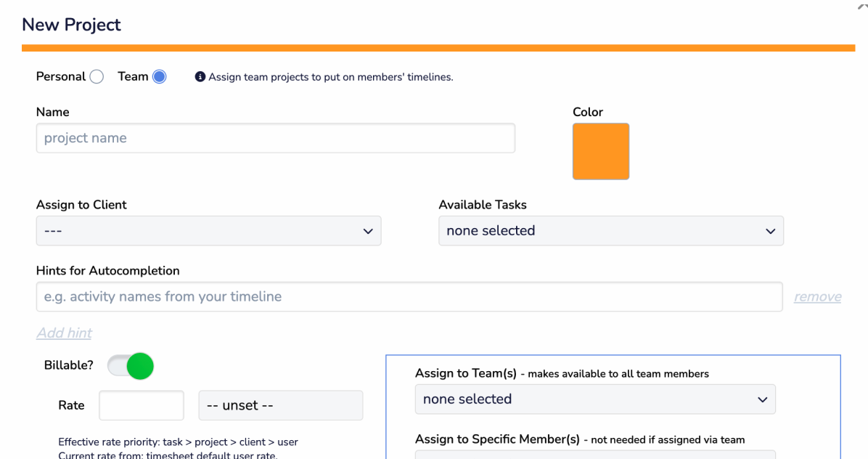This screenshot has width=868, height=459.
Task: Click the 'Add hint' link
Action: [65, 333]
